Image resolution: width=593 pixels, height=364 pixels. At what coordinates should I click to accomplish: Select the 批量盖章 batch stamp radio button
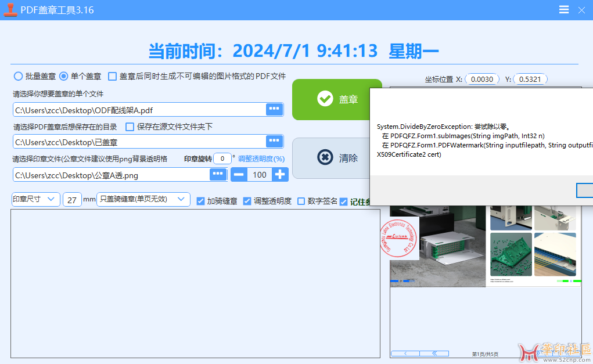[18, 76]
